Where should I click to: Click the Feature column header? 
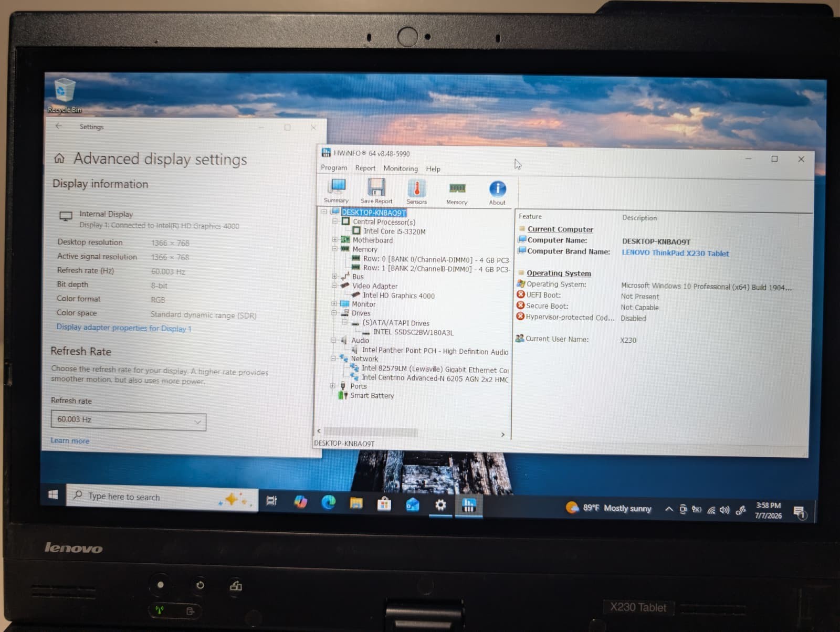tap(530, 216)
